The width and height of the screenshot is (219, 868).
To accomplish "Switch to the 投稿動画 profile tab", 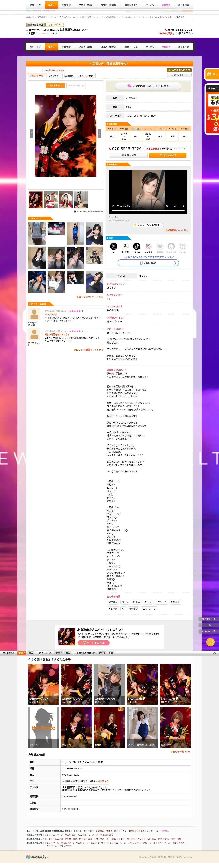I will click(69, 75).
